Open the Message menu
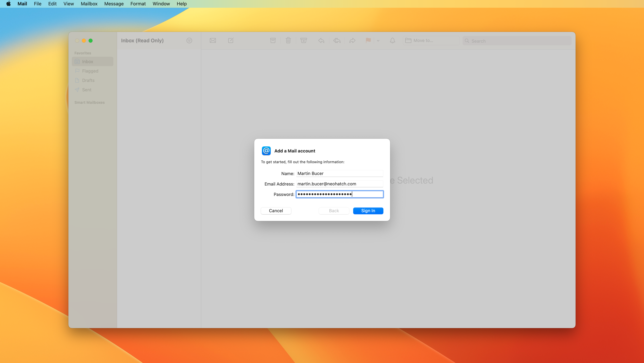The image size is (644, 363). tap(114, 4)
